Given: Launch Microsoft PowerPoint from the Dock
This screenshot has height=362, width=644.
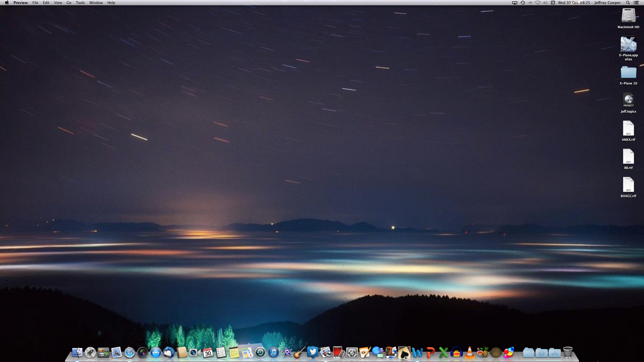Looking at the screenshot, I should [x=430, y=352].
